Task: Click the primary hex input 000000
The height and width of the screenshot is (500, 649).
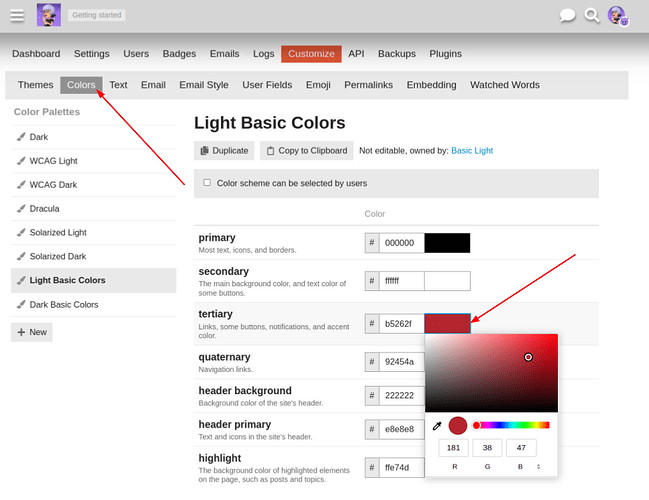Action: pyautogui.click(x=401, y=243)
